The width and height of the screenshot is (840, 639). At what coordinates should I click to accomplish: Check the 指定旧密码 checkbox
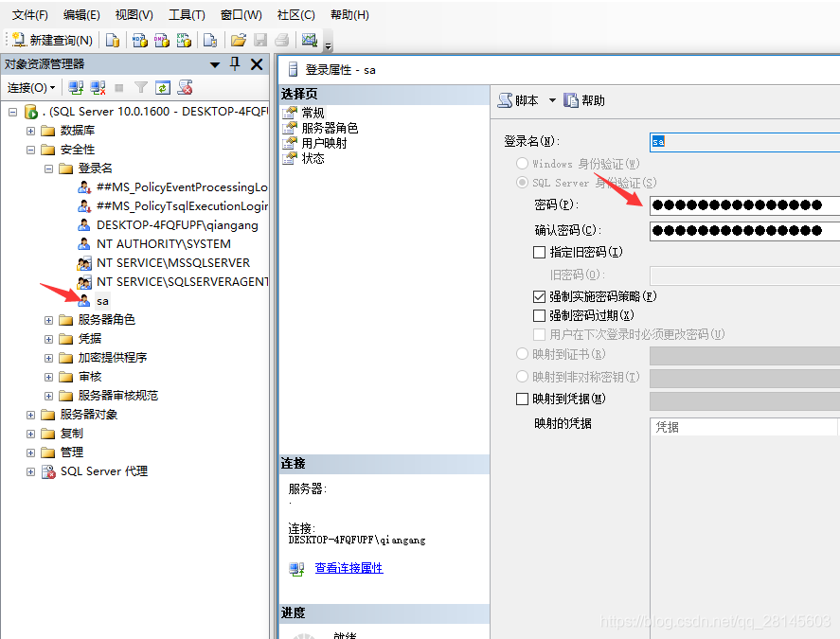pos(540,252)
